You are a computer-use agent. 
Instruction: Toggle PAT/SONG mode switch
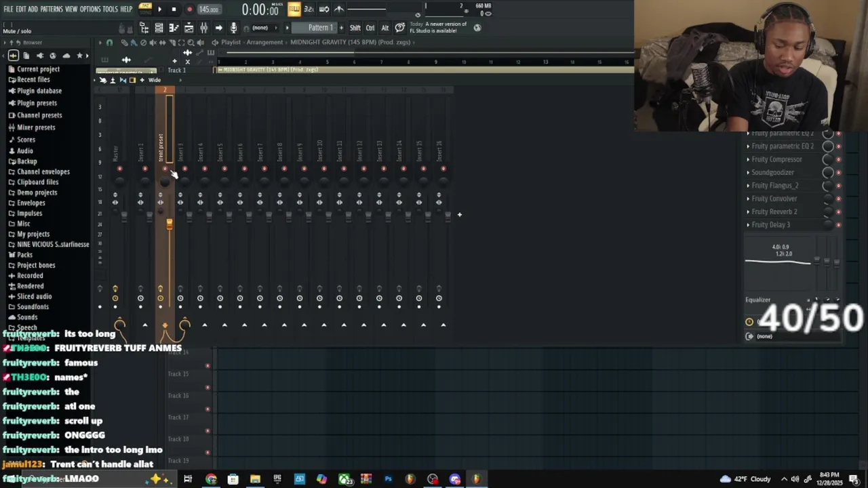click(145, 7)
